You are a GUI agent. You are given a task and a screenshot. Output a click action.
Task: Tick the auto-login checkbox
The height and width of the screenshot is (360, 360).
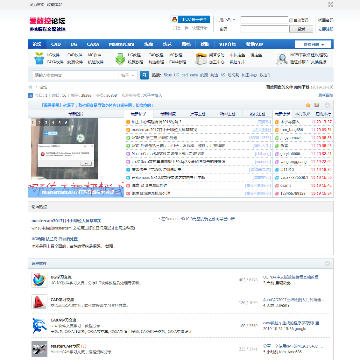(291, 20)
